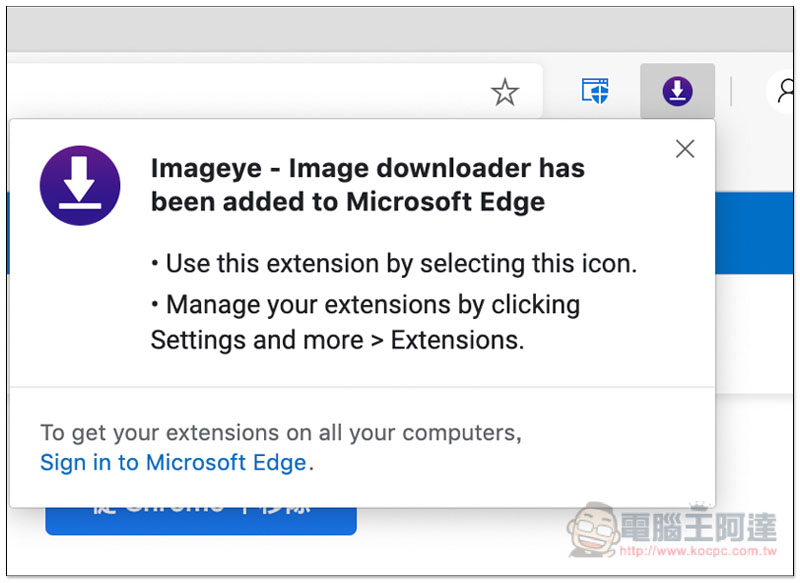Click the Manage your extensions bullet text
The image size is (800, 583).
(365, 322)
